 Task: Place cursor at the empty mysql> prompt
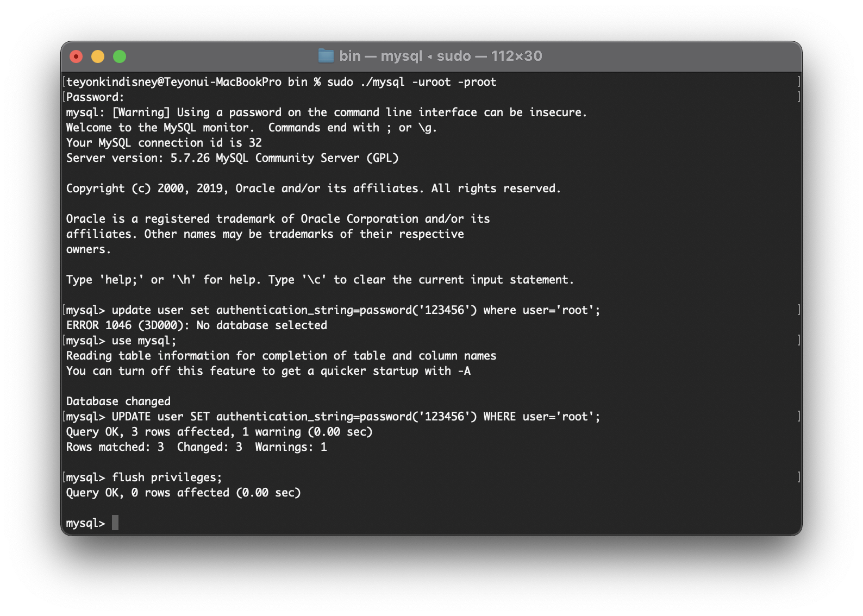click(x=115, y=523)
